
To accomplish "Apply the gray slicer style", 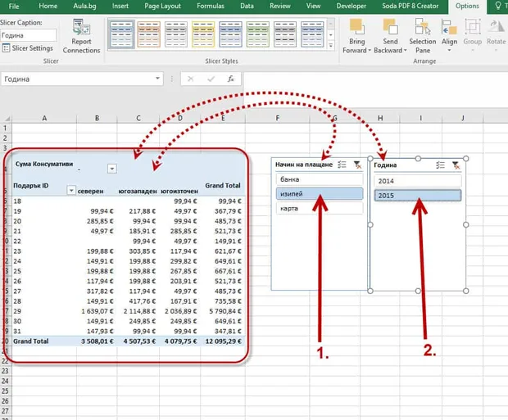I will point(176,34).
